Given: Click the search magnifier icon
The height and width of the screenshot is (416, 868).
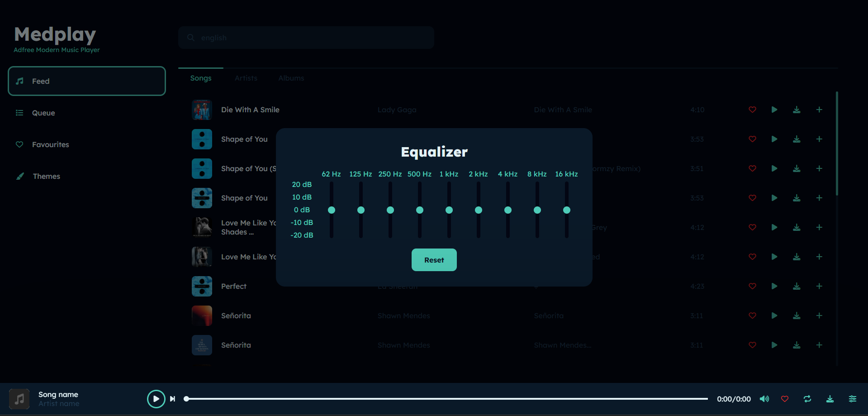Looking at the screenshot, I should click(190, 38).
